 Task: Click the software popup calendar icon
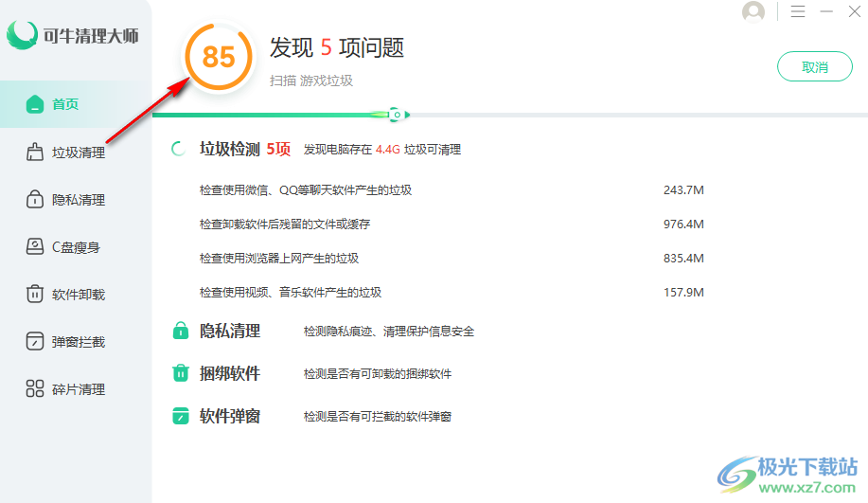[180, 416]
